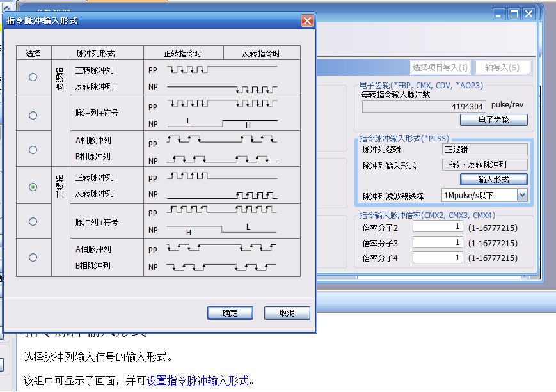Click the 输入形式 button
This screenshot has width=556, height=392.
493,180
